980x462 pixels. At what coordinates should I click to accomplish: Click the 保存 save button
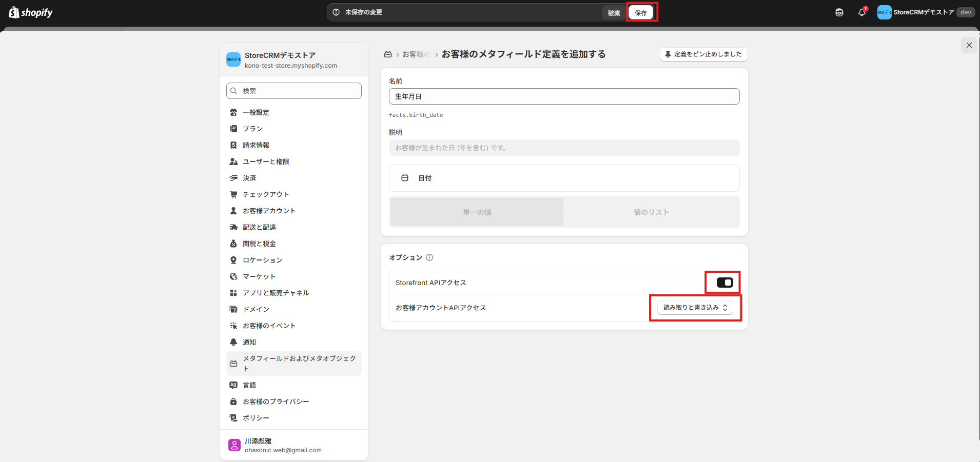click(x=641, y=13)
